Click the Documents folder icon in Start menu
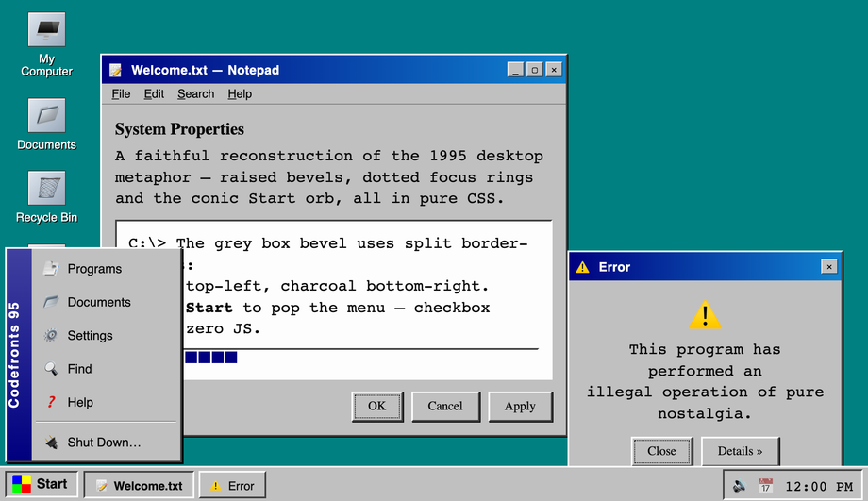868x501 pixels. (x=51, y=302)
